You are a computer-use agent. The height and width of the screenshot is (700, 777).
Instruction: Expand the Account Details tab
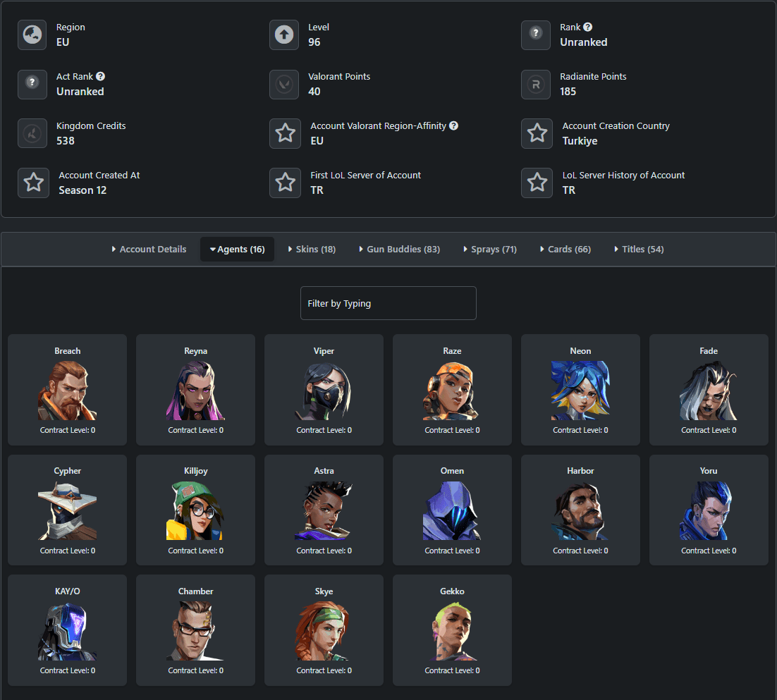[x=149, y=249]
